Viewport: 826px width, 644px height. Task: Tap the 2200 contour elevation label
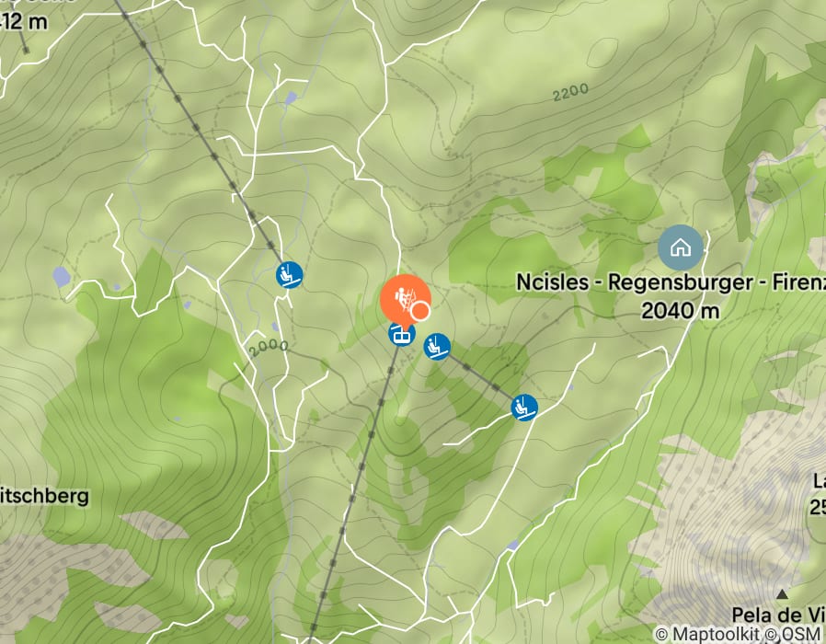(x=570, y=92)
